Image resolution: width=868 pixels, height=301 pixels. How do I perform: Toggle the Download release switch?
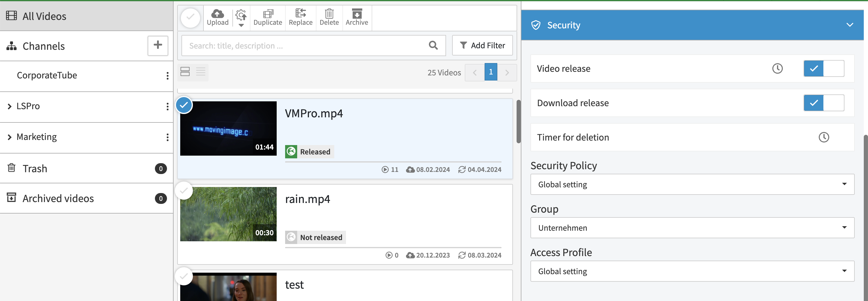pyautogui.click(x=823, y=103)
